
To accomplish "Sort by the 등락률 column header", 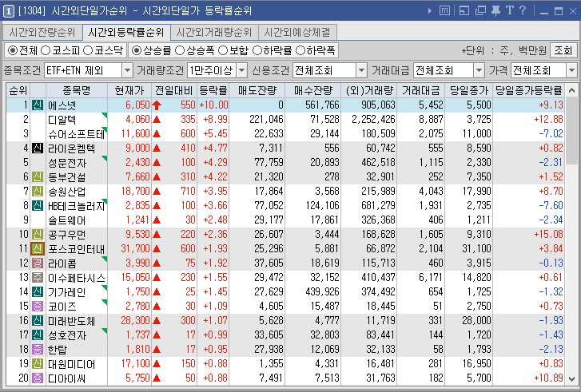I will (213, 90).
